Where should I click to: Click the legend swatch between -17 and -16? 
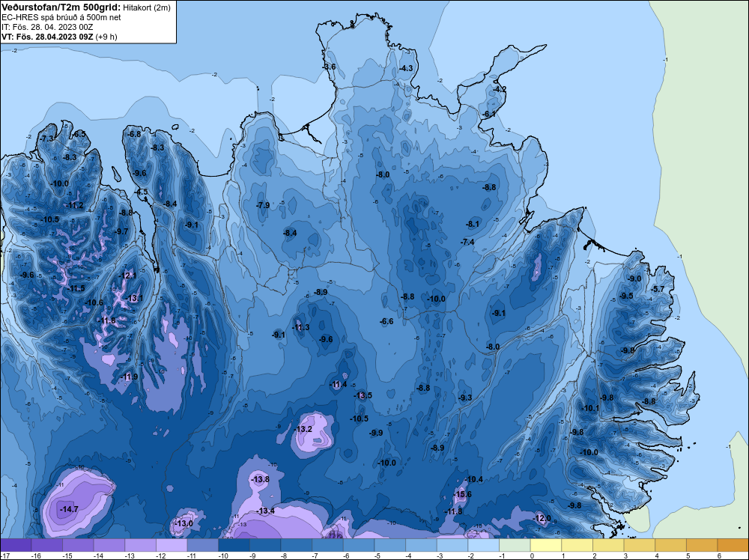[x=16, y=545]
